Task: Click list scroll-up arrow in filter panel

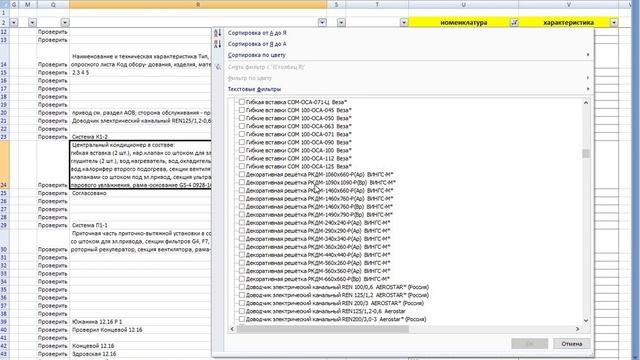Action: click(586, 102)
